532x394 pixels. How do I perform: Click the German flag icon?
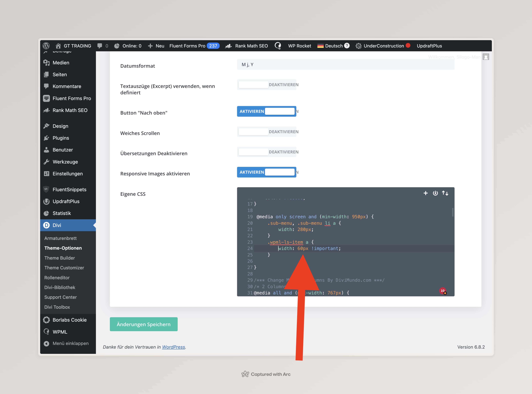tap(320, 46)
